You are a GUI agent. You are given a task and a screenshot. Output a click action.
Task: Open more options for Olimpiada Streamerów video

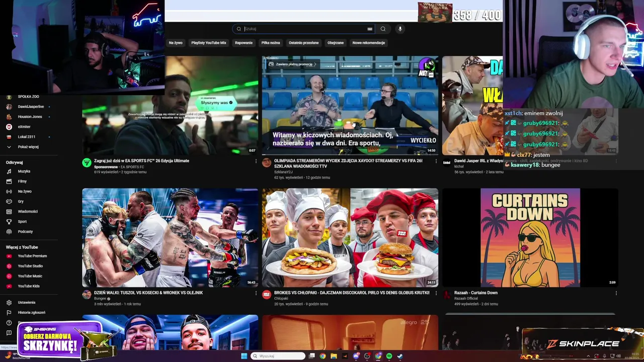click(436, 161)
